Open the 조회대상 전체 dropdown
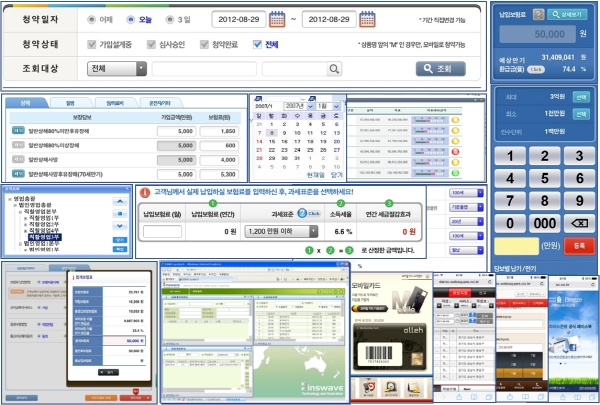The height and width of the screenshot is (405, 600). pyautogui.click(x=118, y=69)
